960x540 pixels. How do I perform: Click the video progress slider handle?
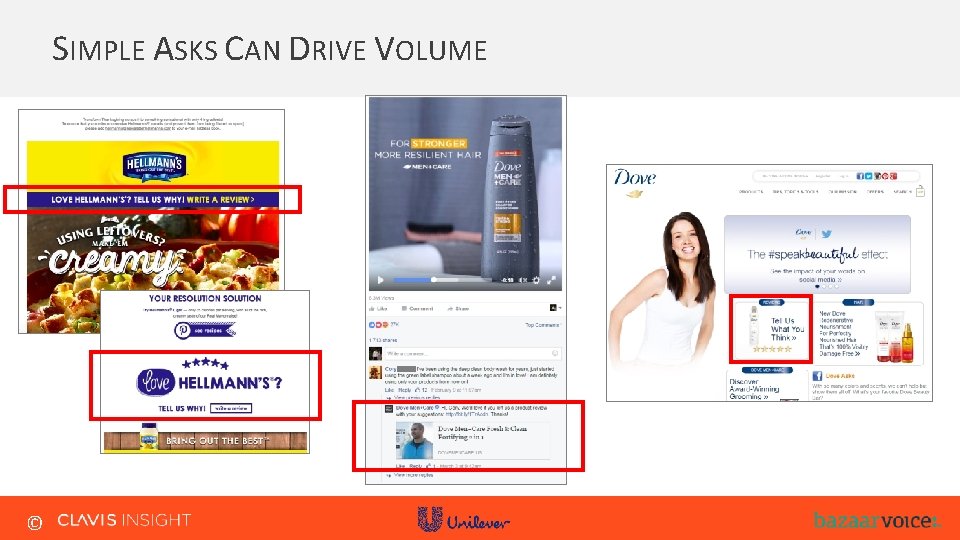pyautogui.click(x=434, y=280)
